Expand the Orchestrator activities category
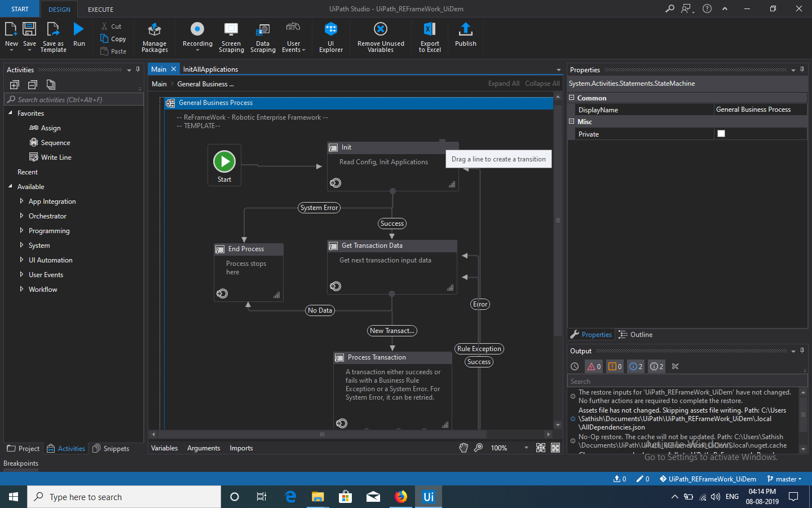The width and height of the screenshot is (812, 508). pyautogui.click(x=21, y=216)
